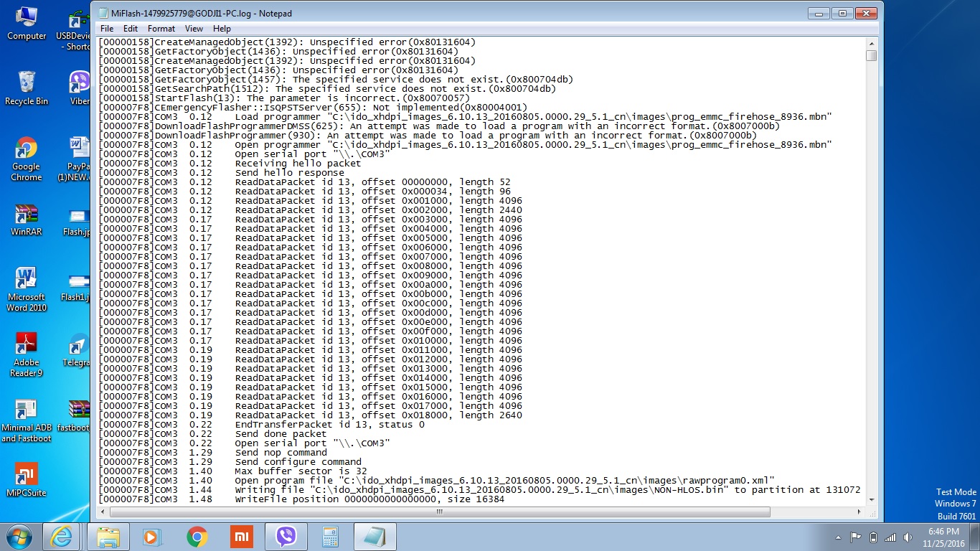This screenshot has width=980, height=551.
Task: Click the line writing NON-HLOS.bin
Action: point(479,490)
